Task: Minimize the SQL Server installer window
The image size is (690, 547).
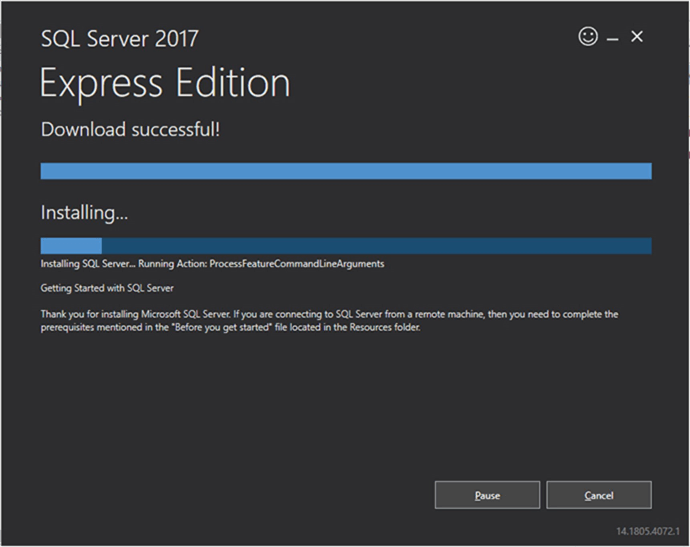Action: click(x=612, y=38)
